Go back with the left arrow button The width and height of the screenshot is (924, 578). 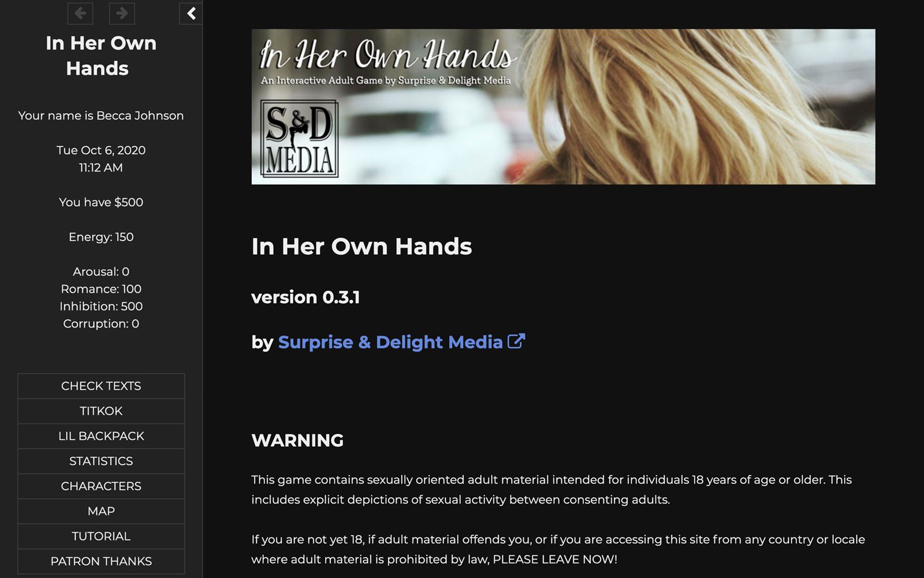point(80,13)
